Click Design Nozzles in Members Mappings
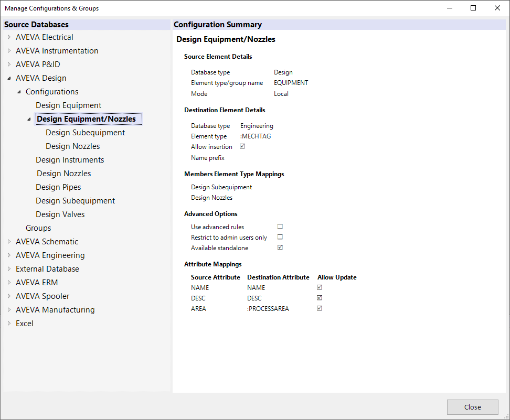This screenshot has height=420, width=510. pos(212,198)
